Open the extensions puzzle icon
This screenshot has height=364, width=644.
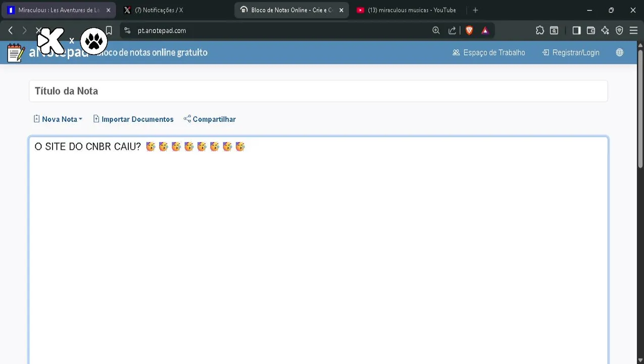pos(540,31)
